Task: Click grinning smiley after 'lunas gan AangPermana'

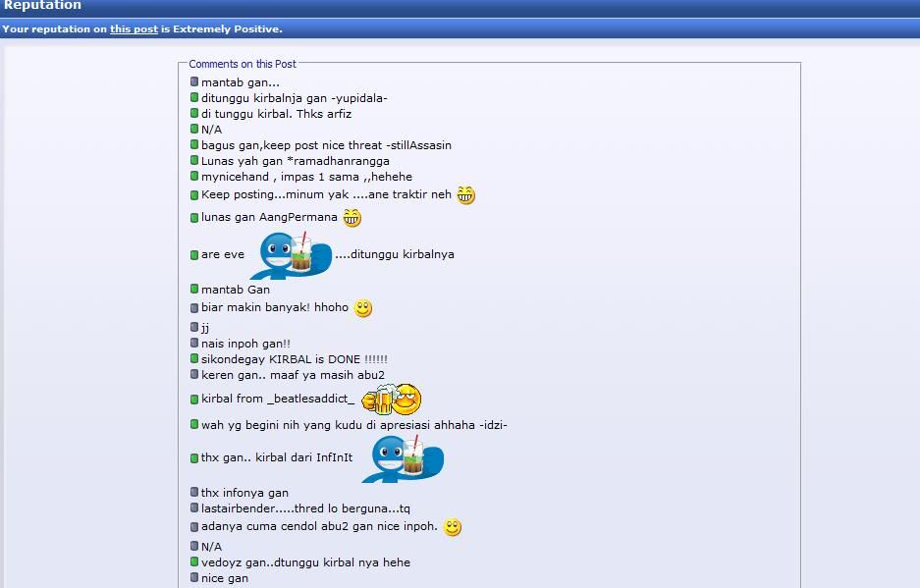Action: point(352,218)
